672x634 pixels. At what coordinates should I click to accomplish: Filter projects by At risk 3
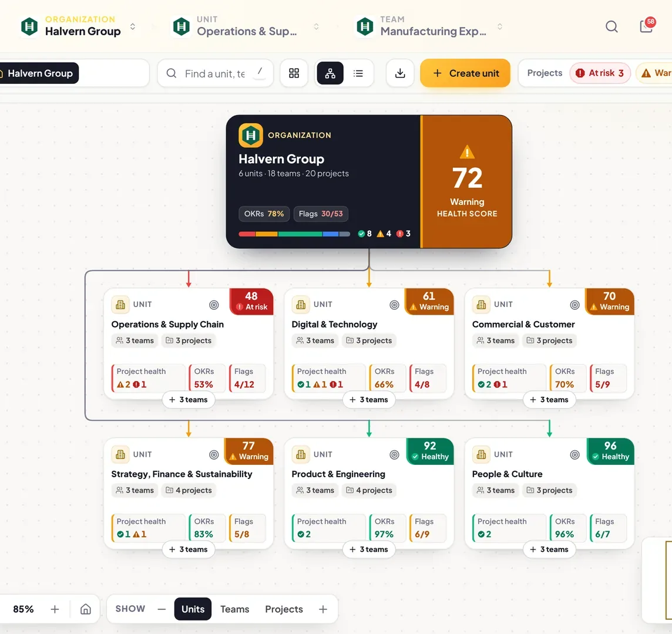click(x=600, y=73)
